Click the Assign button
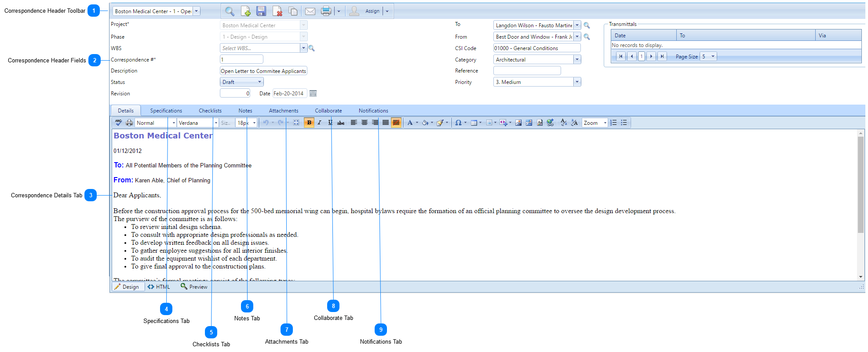 [x=365, y=11]
